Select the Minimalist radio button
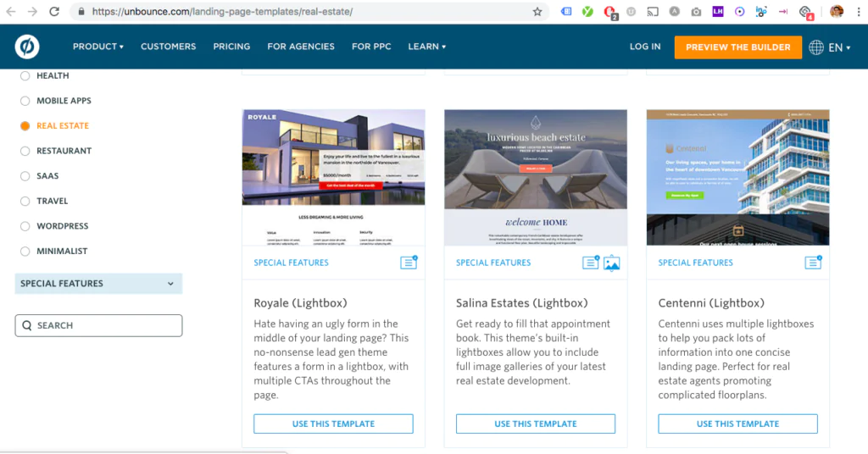Screen dimensions: 868x454 tap(25, 251)
